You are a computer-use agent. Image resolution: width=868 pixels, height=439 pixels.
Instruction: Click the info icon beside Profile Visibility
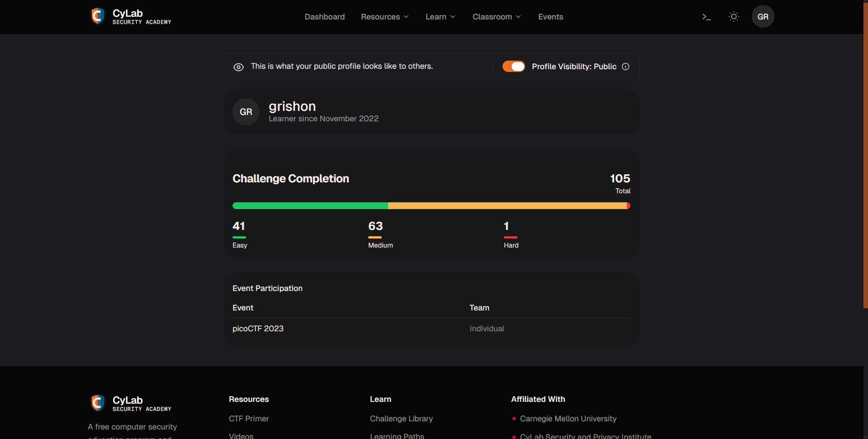click(626, 67)
